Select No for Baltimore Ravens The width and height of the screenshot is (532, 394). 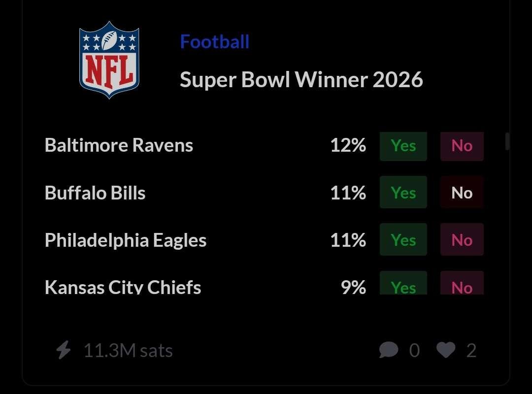tap(462, 146)
